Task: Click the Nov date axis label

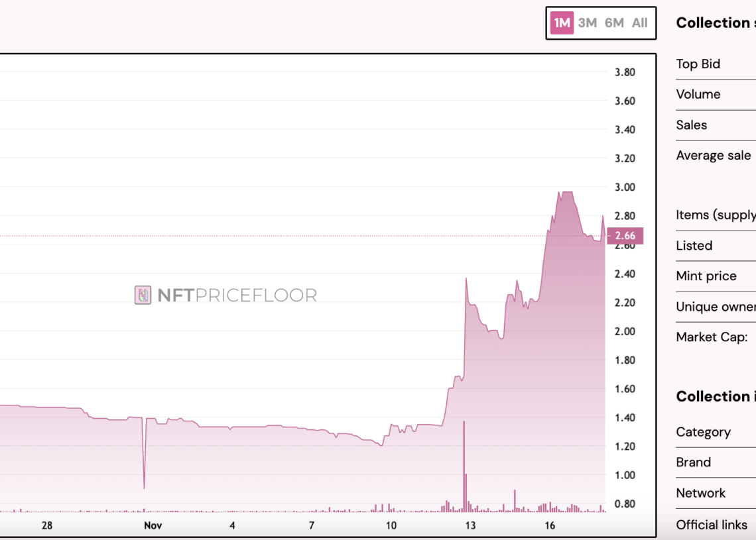Action: pyautogui.click(x=153, y=525)
